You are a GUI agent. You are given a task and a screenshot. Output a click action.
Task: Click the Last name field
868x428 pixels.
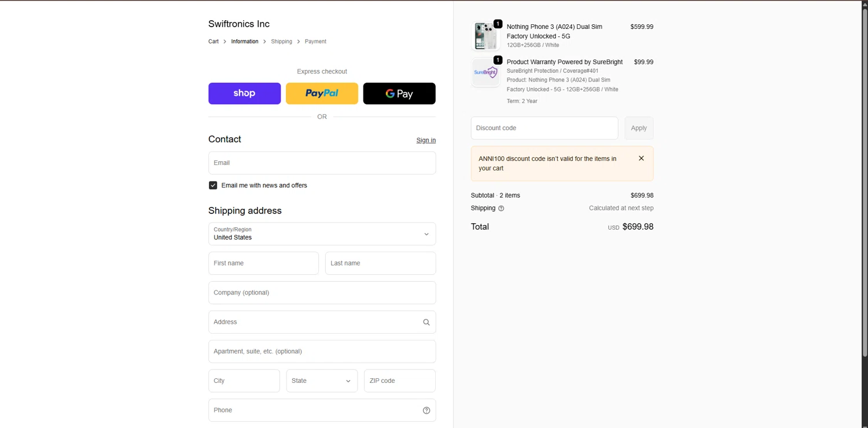click(380, 263)
